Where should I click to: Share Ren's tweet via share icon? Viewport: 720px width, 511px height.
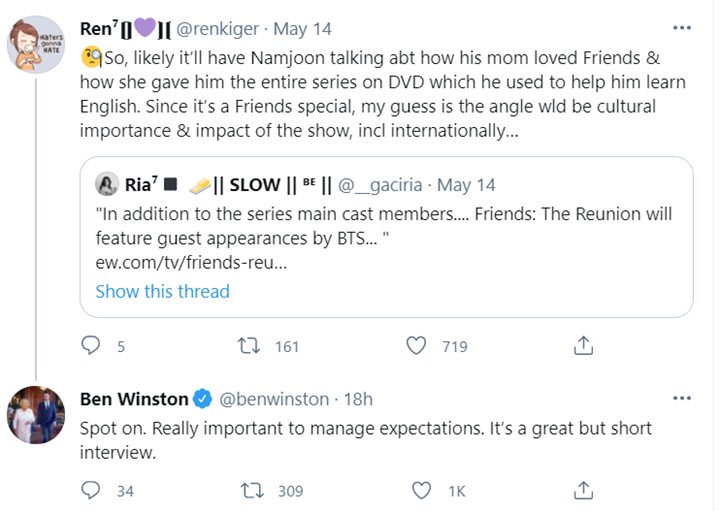[x=584, y=346]
